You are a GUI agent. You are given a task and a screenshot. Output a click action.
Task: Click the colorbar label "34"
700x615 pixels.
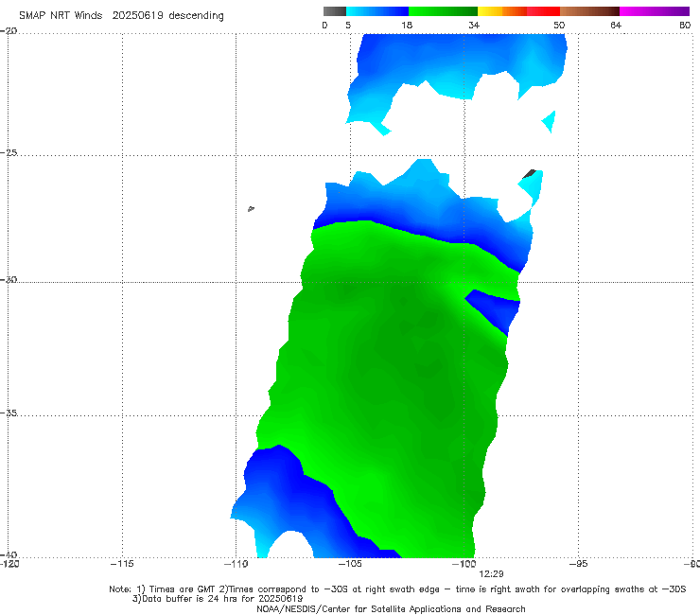474,25
